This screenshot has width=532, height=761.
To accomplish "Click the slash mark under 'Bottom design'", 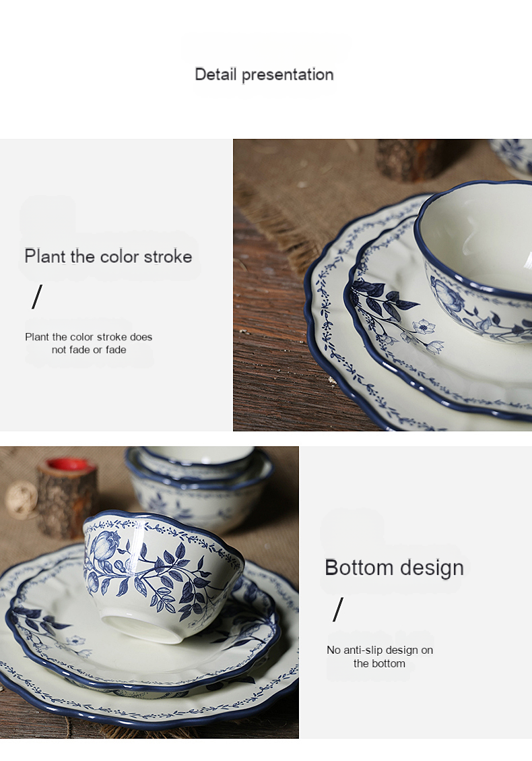I will 338,609.
